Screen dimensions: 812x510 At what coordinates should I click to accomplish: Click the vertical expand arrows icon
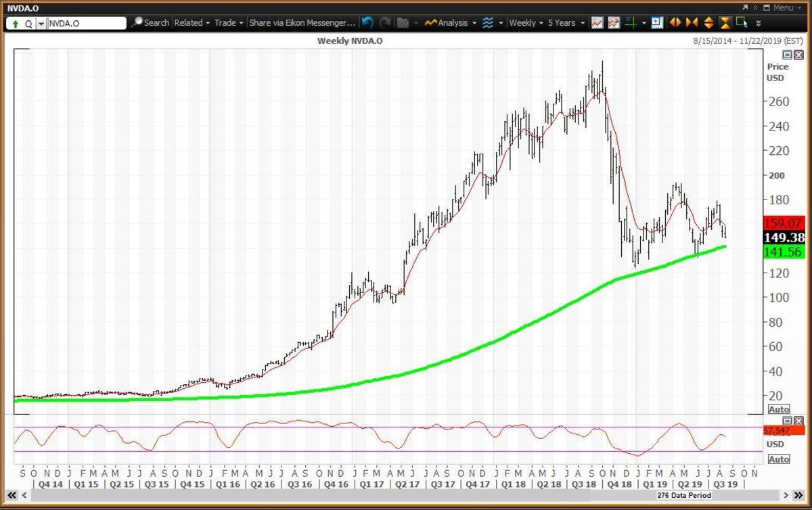[x=708, y=23]
